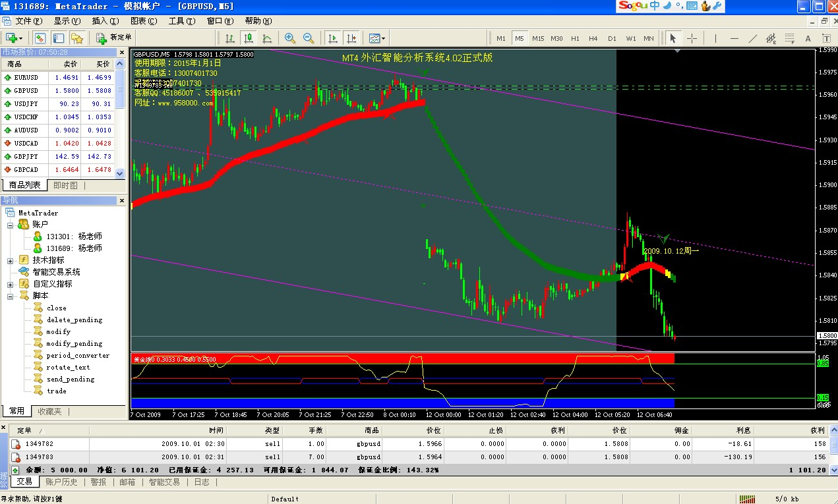Switch chart to candlestick style
The image size is (838, 504).
pos(249,38)
